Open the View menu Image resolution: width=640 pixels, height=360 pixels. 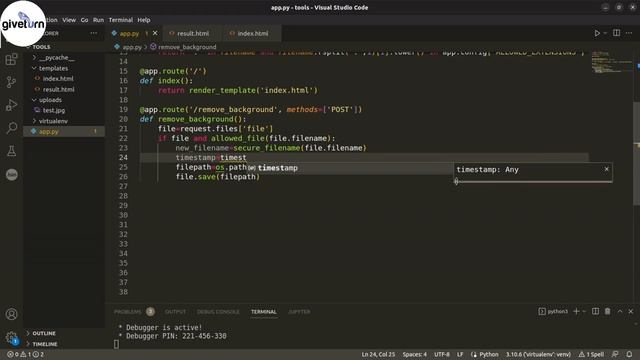[x=69, y=20]
